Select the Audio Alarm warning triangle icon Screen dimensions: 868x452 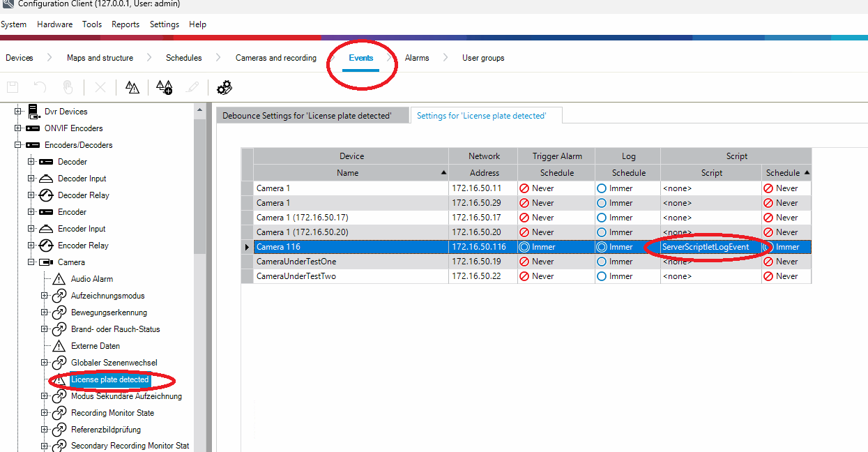pos(59,278)
